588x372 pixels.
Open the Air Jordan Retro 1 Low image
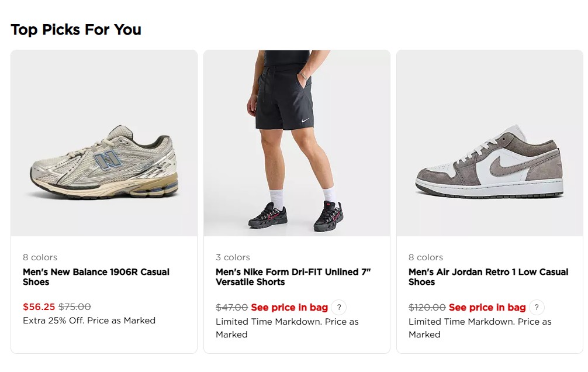pos(489,143)
